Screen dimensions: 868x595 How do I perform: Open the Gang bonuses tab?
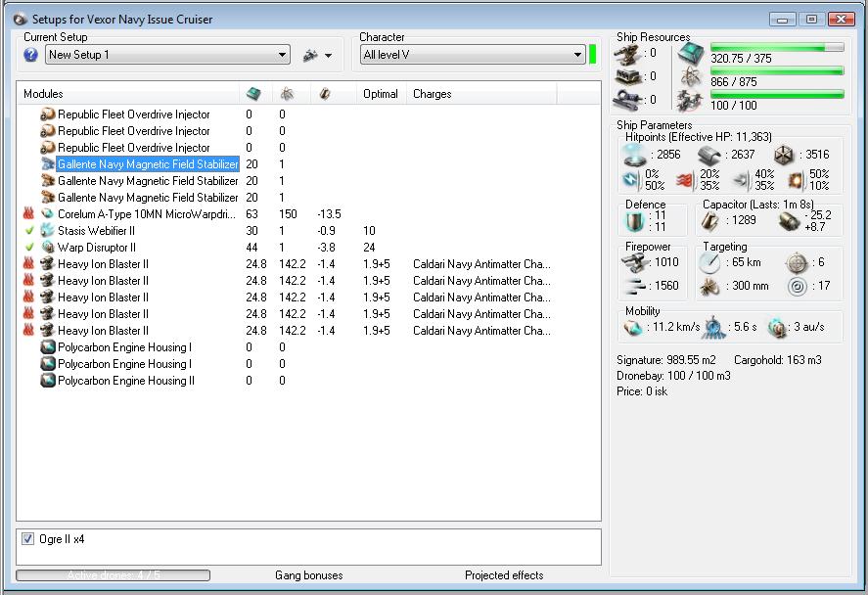pyautogui.click(x=309, y=575)
